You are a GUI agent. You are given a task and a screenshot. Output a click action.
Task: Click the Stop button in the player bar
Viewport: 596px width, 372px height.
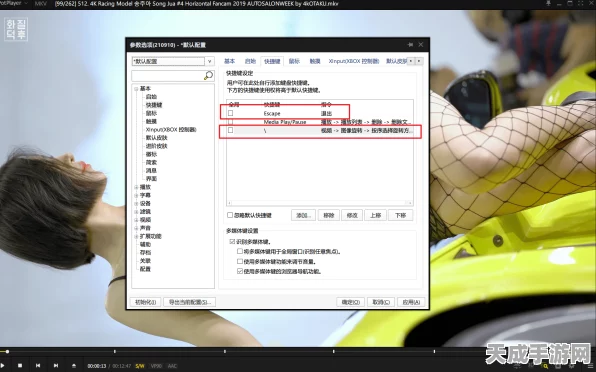[20, 366]
